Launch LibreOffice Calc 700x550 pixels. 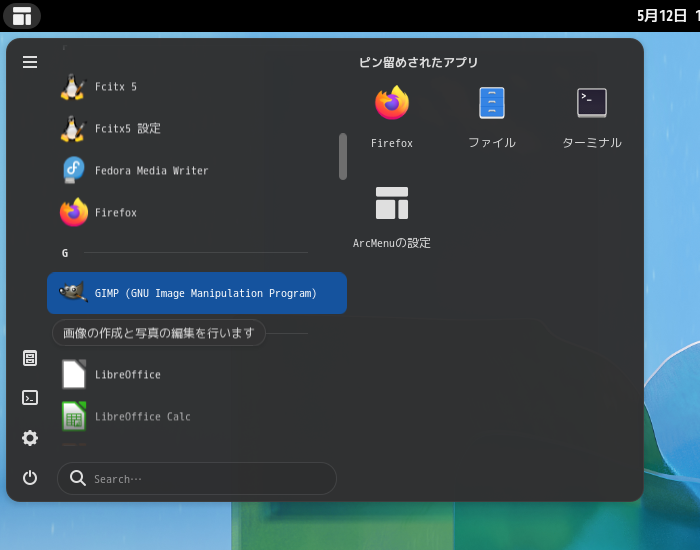click(x=197, y=417)
